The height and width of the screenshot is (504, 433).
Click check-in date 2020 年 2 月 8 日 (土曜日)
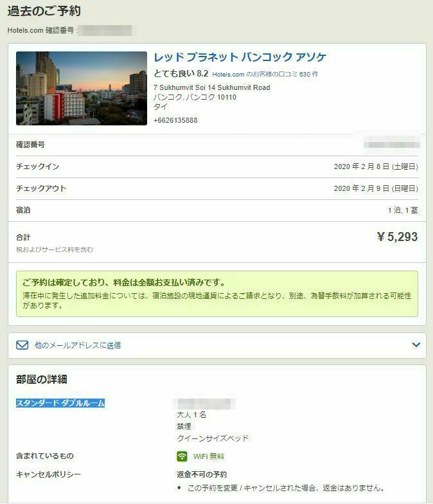pyautogui.click(x=376, y=166)
